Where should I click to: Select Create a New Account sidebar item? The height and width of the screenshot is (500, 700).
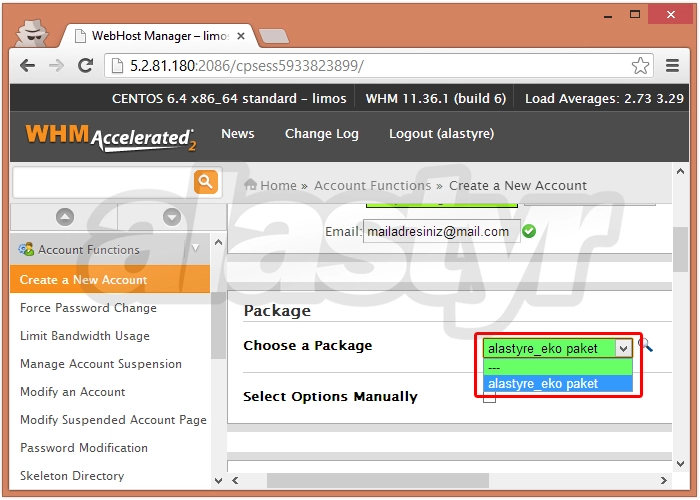pos(110,279)
